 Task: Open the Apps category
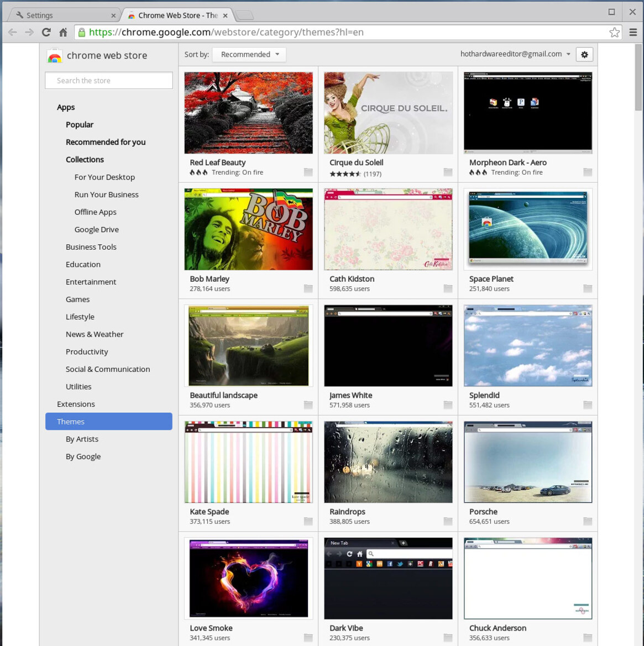click(x=66, y=107)
